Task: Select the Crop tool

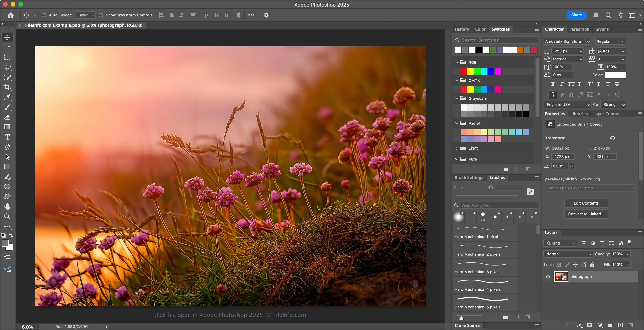Action: (7, 87)
